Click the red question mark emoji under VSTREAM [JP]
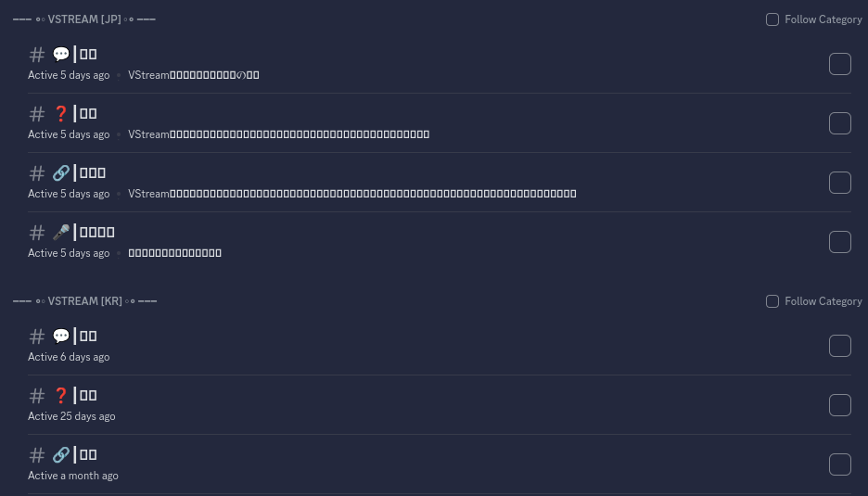868x496 pixels. (61, 114)
